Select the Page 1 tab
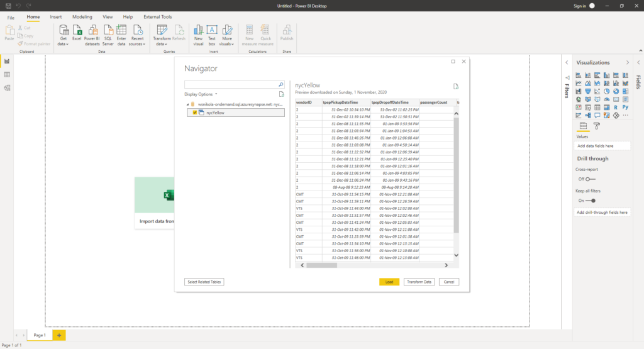644x349 pixels. point(40,335)
